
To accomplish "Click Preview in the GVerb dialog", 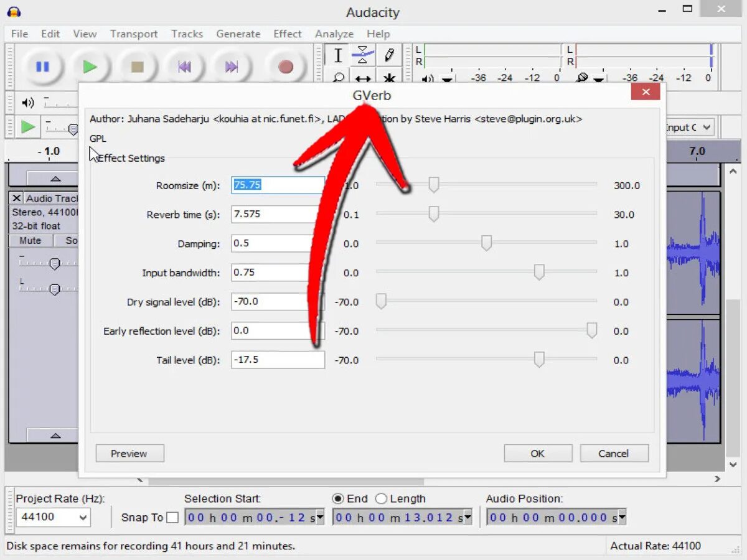I will click(x=129, y=453).
